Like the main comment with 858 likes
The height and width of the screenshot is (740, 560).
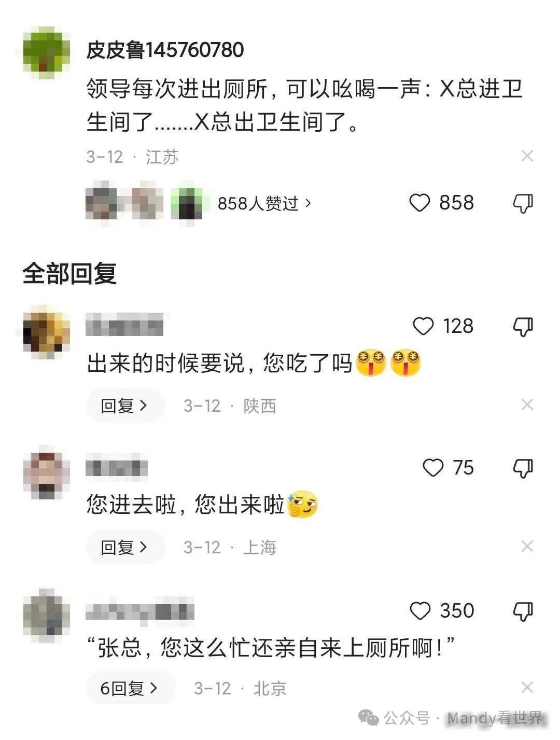(419, 203)
